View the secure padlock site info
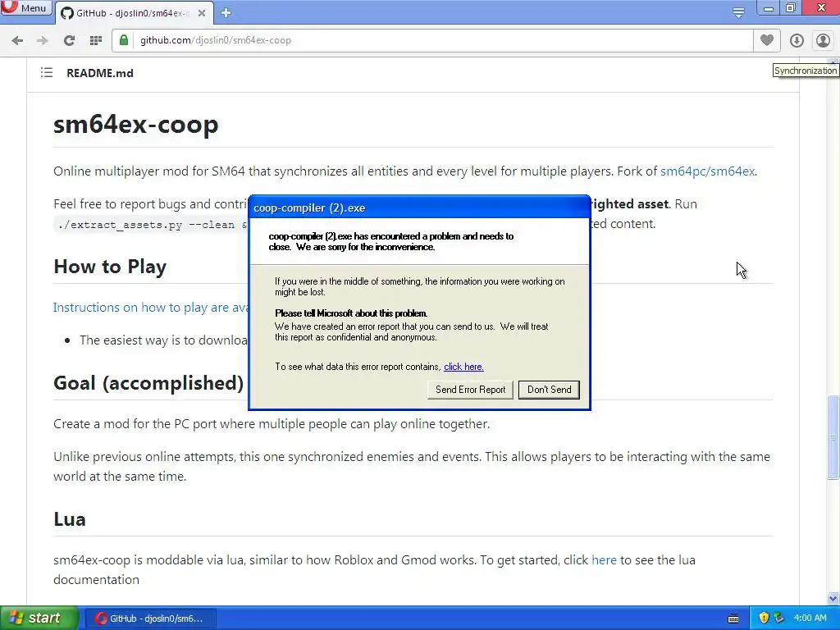 coord(124,40)
